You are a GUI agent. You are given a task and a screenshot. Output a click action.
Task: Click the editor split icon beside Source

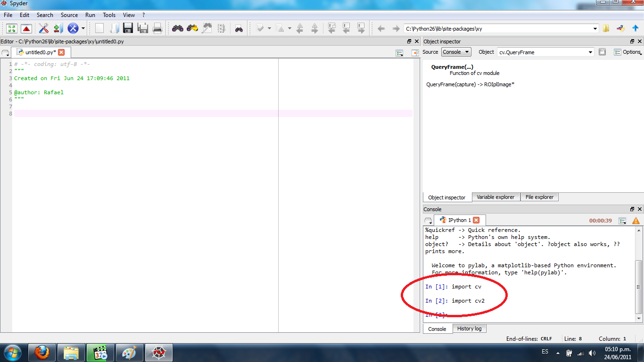pyautogui.click(x=415, y=53)
